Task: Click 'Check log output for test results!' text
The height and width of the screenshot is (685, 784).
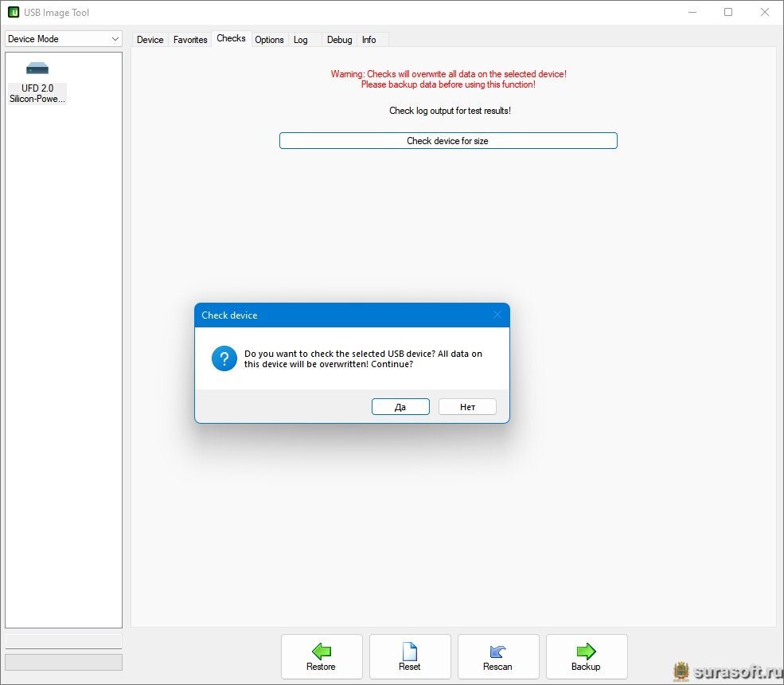Action: pos(450,111)
